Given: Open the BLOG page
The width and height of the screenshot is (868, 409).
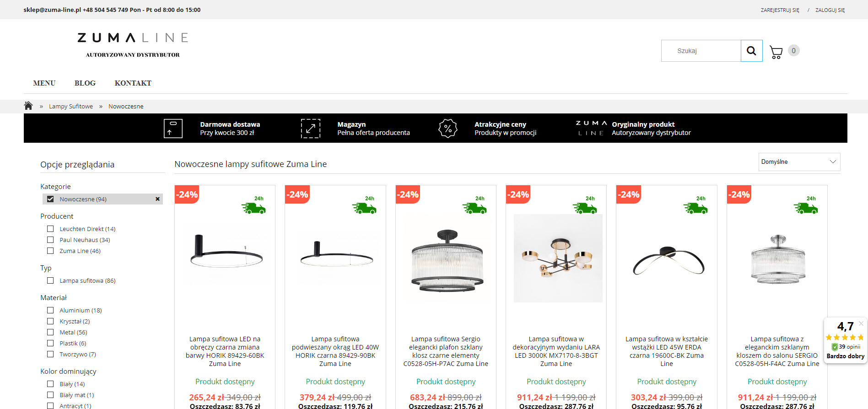Looking at the screenshot, I should point(85,83).
